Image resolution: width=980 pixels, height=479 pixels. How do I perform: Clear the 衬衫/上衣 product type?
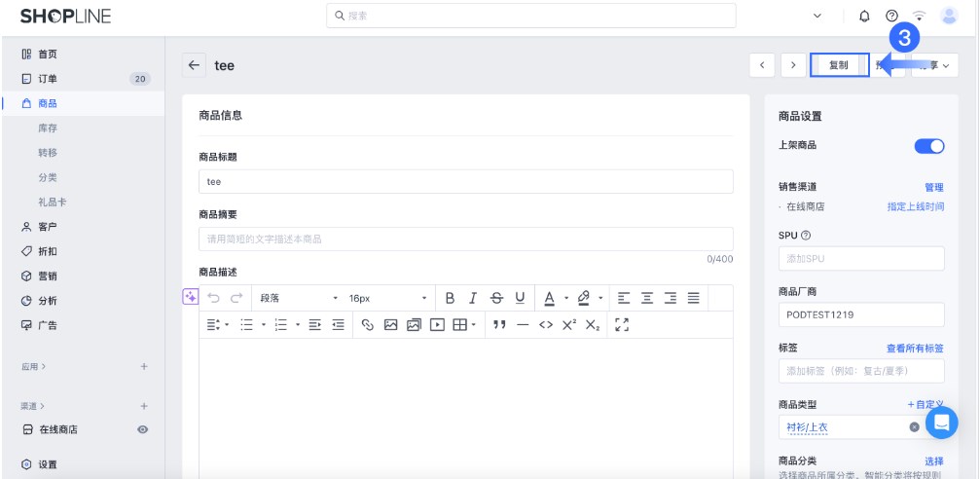(x=915, y=427)
